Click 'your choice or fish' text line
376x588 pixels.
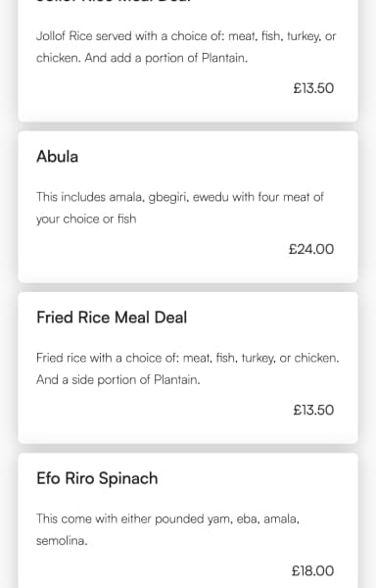(x=86, y=219)
